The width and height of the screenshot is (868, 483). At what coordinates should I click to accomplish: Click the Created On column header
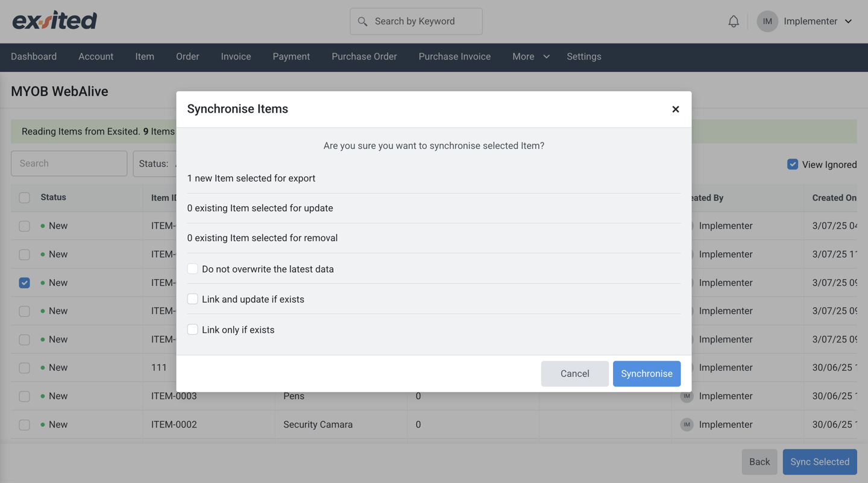pyautogui.click(x=834, y=198)
